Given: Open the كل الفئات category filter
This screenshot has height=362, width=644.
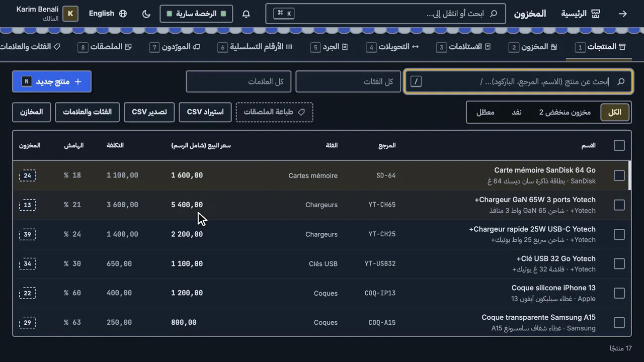Looking at the screenshot, I should coord(348,81).
